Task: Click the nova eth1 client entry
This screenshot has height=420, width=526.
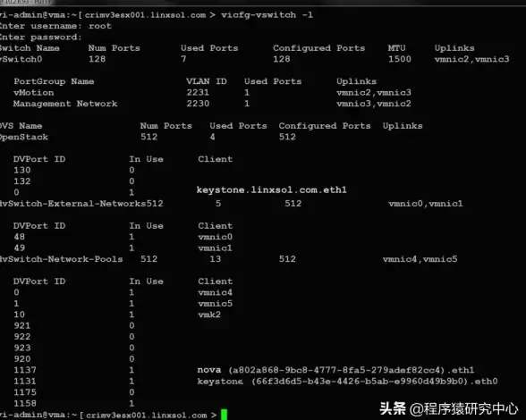Action: click(x=335, y=370)
